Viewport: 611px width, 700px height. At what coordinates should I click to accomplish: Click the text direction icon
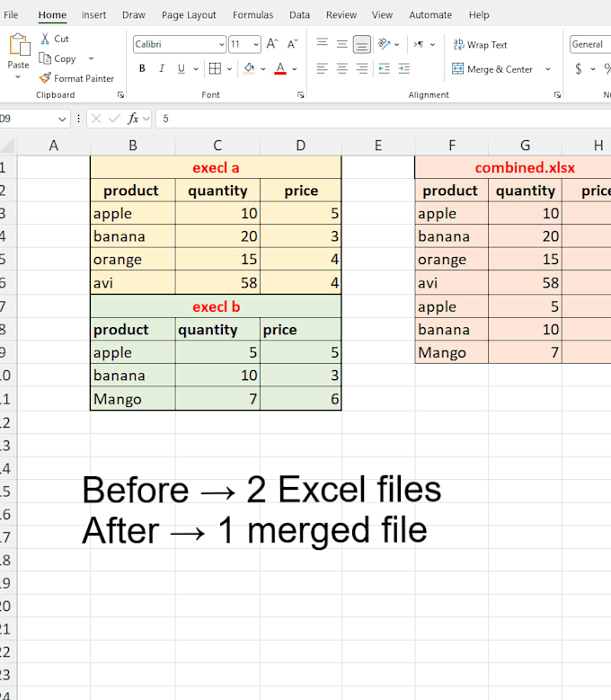418,44
